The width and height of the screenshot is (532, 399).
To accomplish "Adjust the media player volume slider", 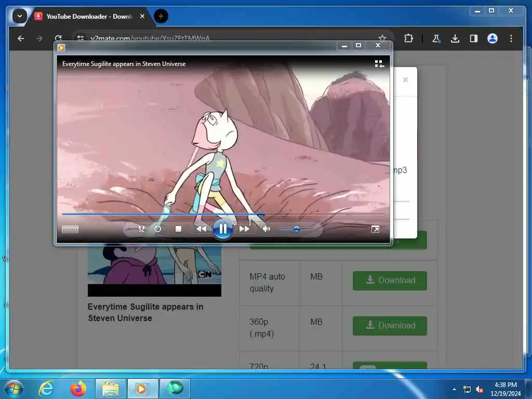I will click(296, 229).
